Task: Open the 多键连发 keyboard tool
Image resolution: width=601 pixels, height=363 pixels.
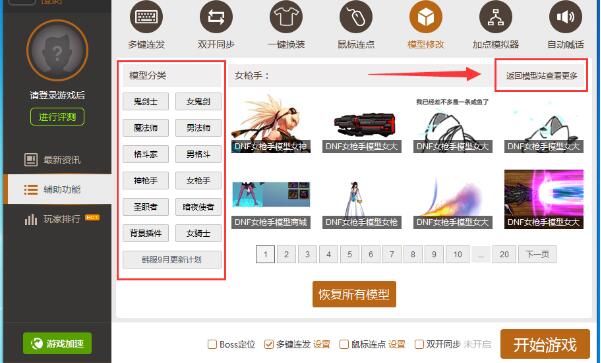Action: click(146, 17)
